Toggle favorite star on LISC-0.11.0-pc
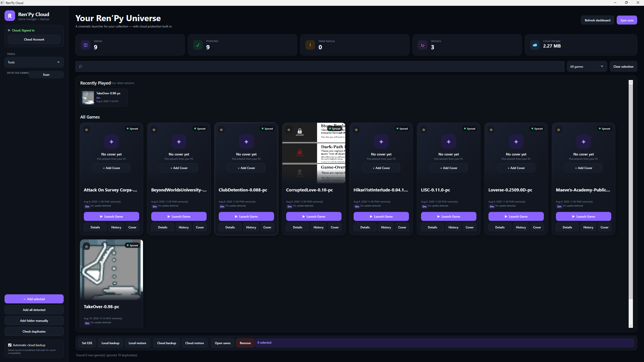The width and height of the screenshot is (644, 362). point(424,130)
